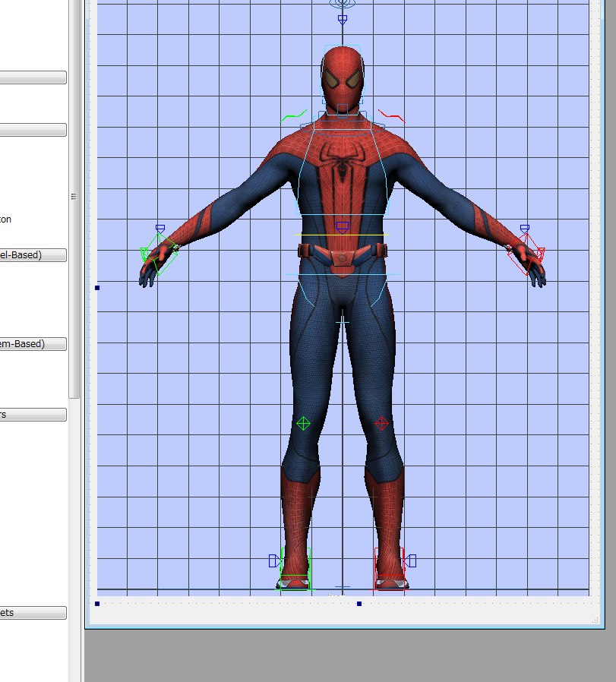
Task: Click the button ending in "el-Based)"
Action: (x=33, y=255)
